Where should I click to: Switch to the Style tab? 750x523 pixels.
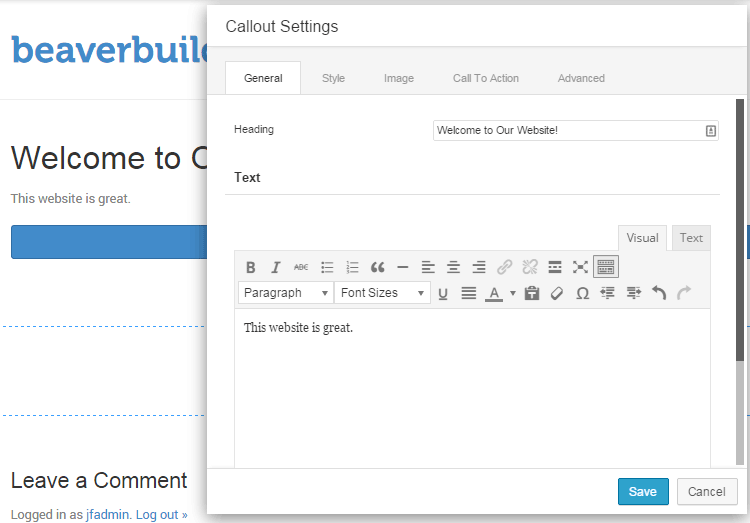(x=333, y=78)
